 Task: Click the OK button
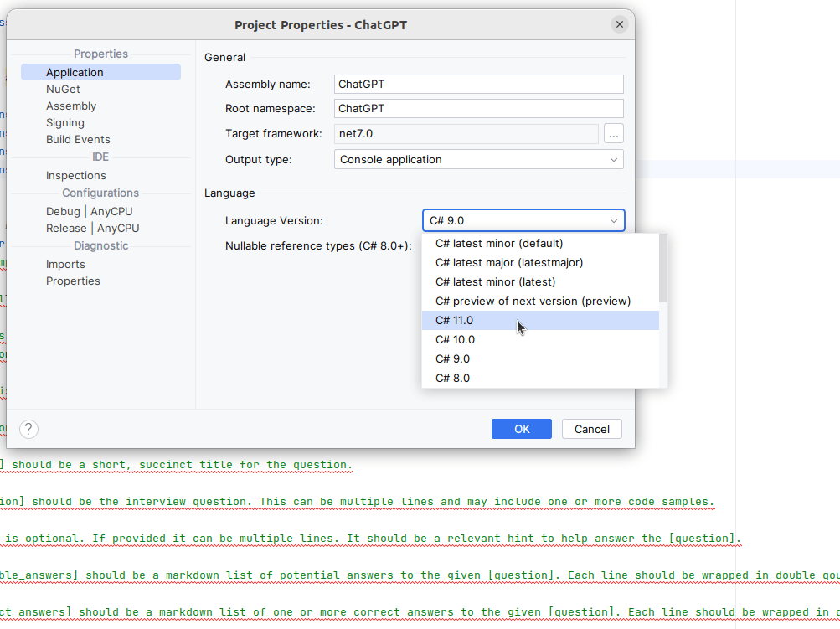pyautogui.click(x=521, y=428)
